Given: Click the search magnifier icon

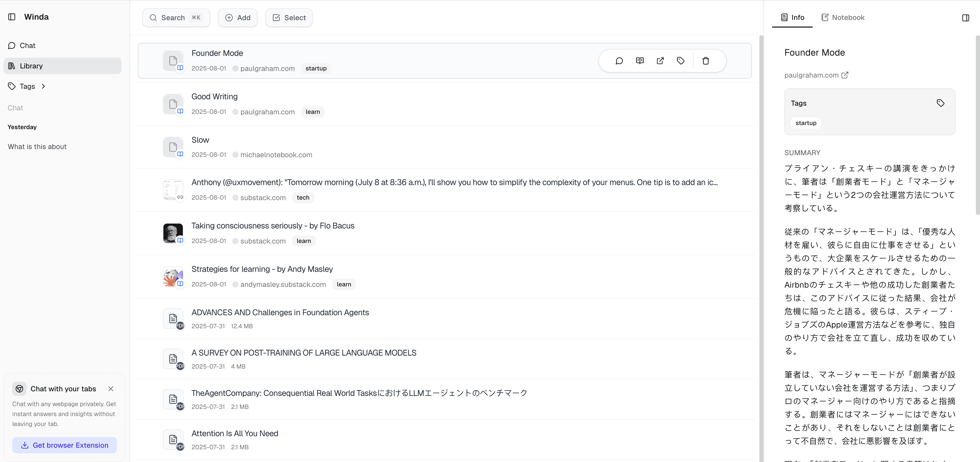Looking at the screenshot, I should point(153,18).
